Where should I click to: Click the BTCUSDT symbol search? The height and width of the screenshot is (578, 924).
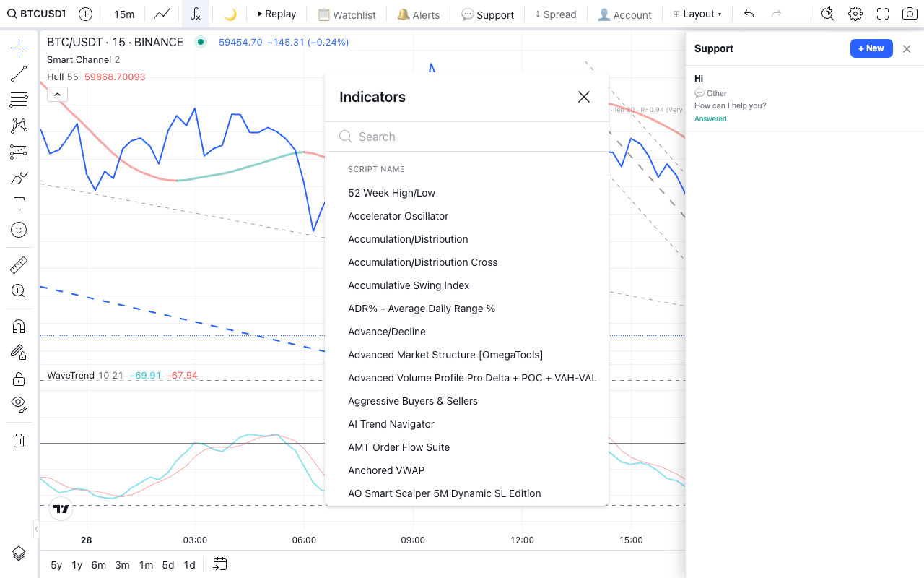35,14
